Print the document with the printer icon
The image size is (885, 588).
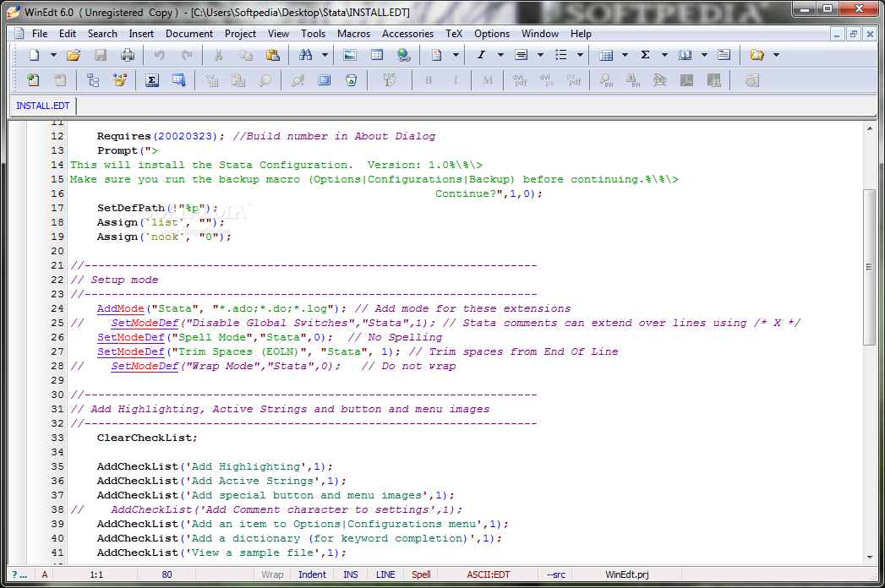(x=128, y=55)
